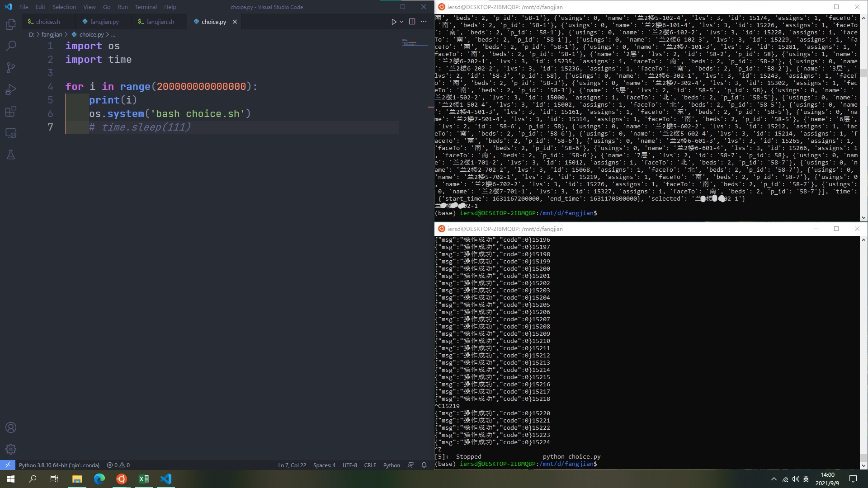Click the fangjian breadcrumb folder
The width and height of the screenshot is (868, 488).
[x=52, y=34]
